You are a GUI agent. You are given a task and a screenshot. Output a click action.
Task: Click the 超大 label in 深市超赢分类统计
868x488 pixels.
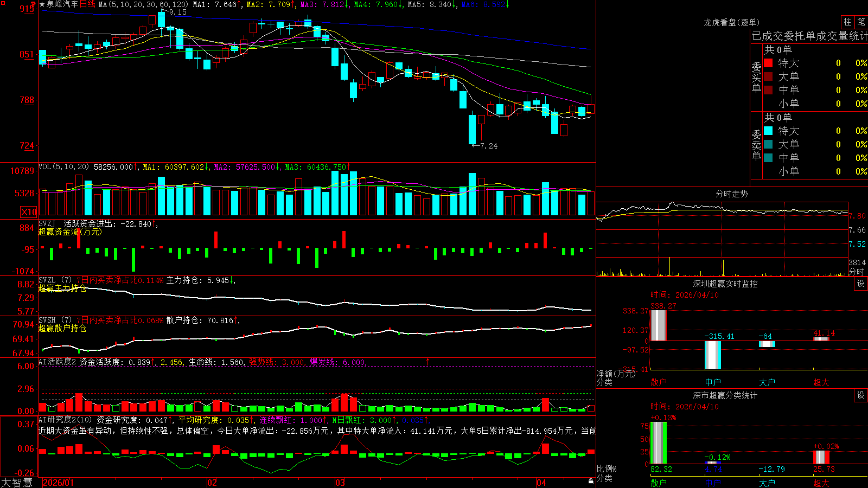click(821, 483)
